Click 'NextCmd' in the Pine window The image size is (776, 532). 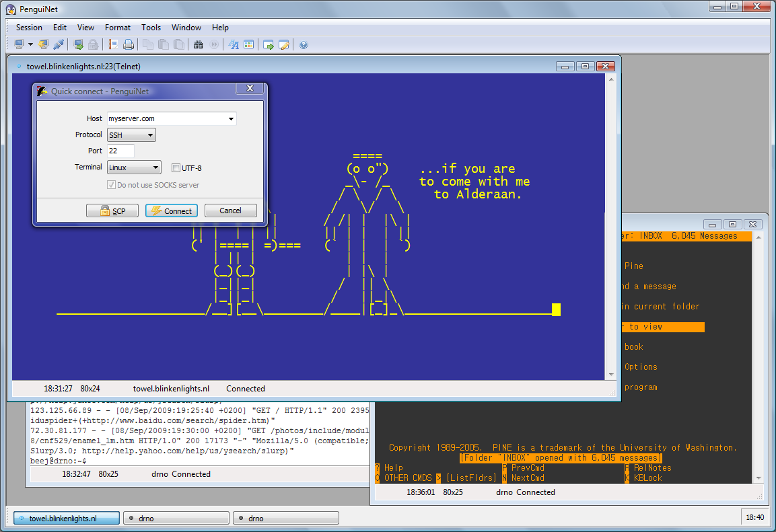click(x=528, y=478)
